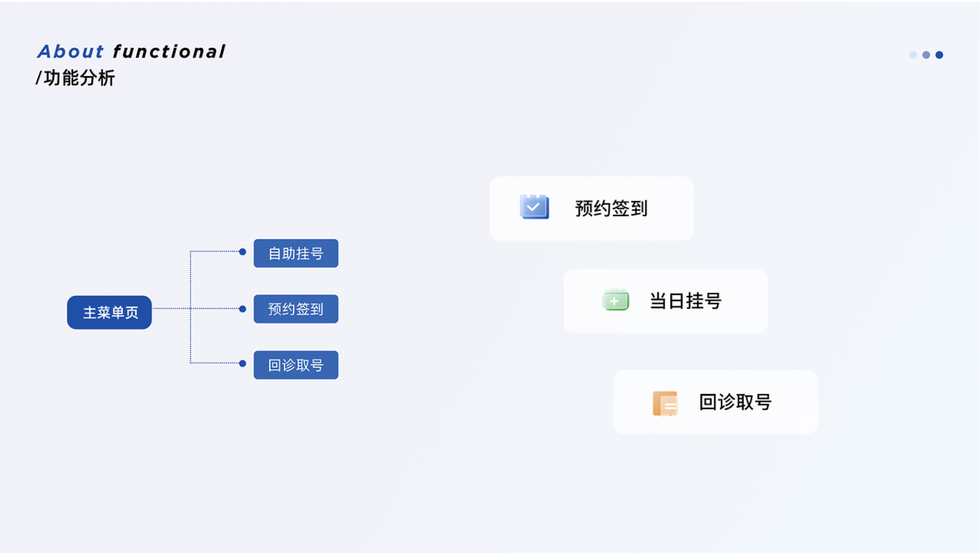This screenshot has width=980, height=555.
Task: Click 回诊取号 label in the white card
Action: [x=735, y=402]
